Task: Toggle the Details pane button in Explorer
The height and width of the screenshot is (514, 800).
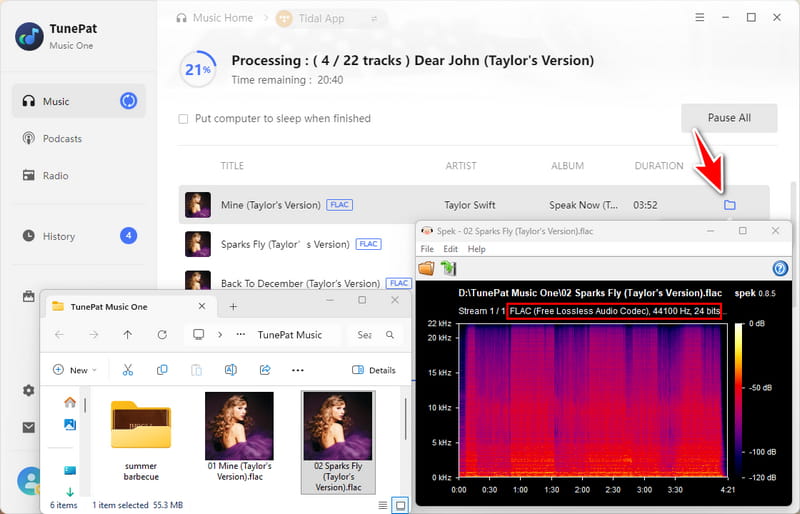Action: click(x=374, y=370)
